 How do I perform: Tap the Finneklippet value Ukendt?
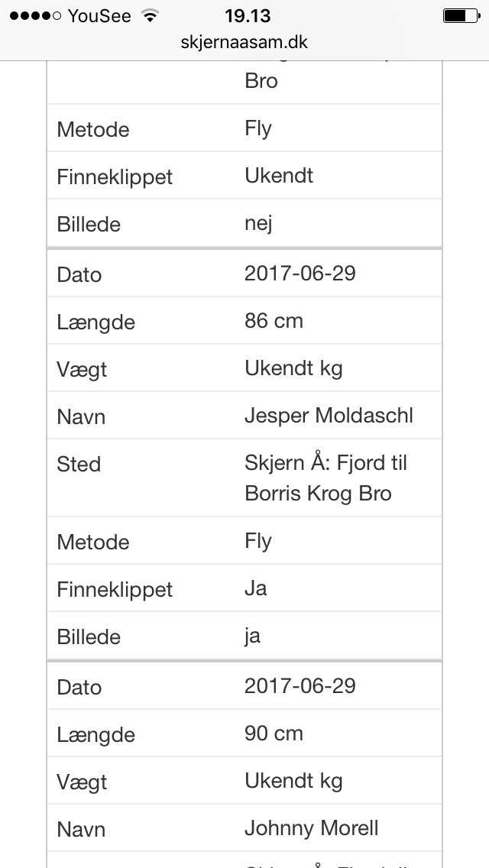pos(279,176)
